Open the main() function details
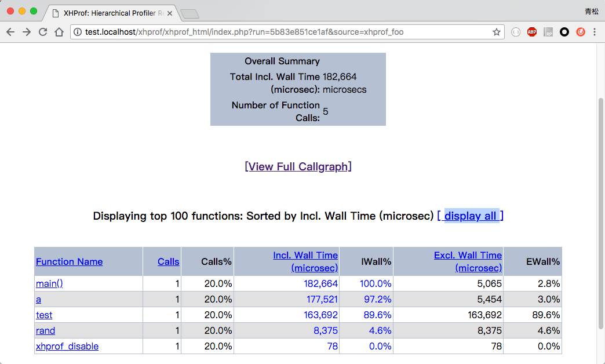The height and width of the screenshot is (364, 605). [x=49, y=283]
